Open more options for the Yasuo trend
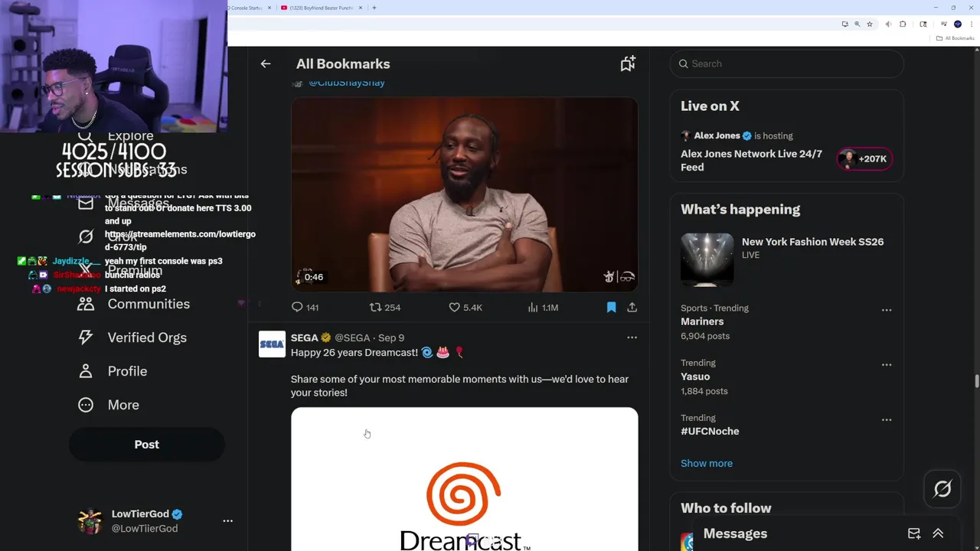 pos(887,365)
